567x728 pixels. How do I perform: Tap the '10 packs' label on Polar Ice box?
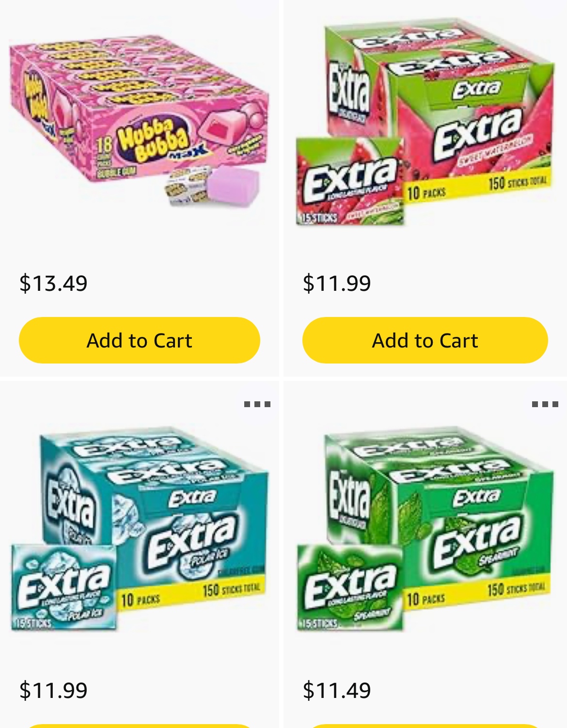click(x=141, y=600)
